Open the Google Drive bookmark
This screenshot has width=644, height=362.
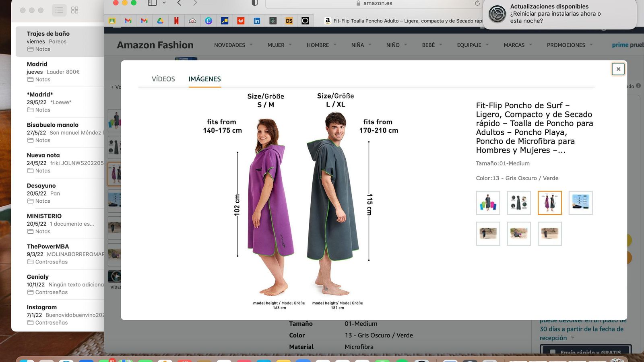click(x=160, y=21)
